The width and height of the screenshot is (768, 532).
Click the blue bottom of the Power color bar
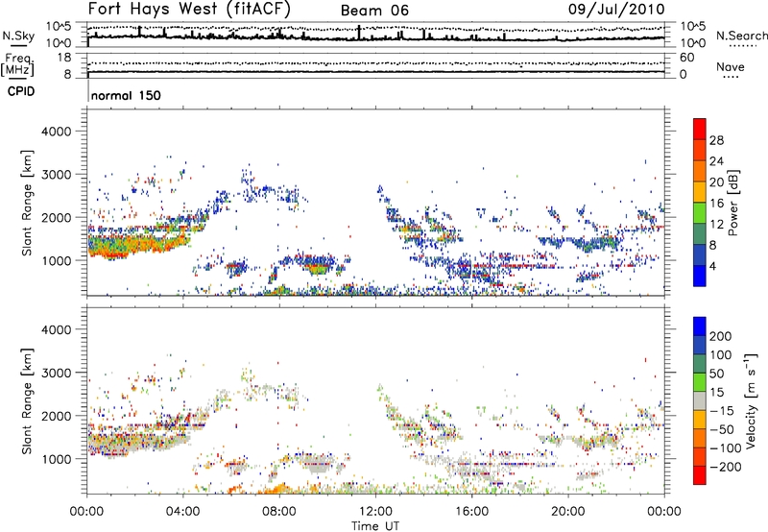(700, 277)
